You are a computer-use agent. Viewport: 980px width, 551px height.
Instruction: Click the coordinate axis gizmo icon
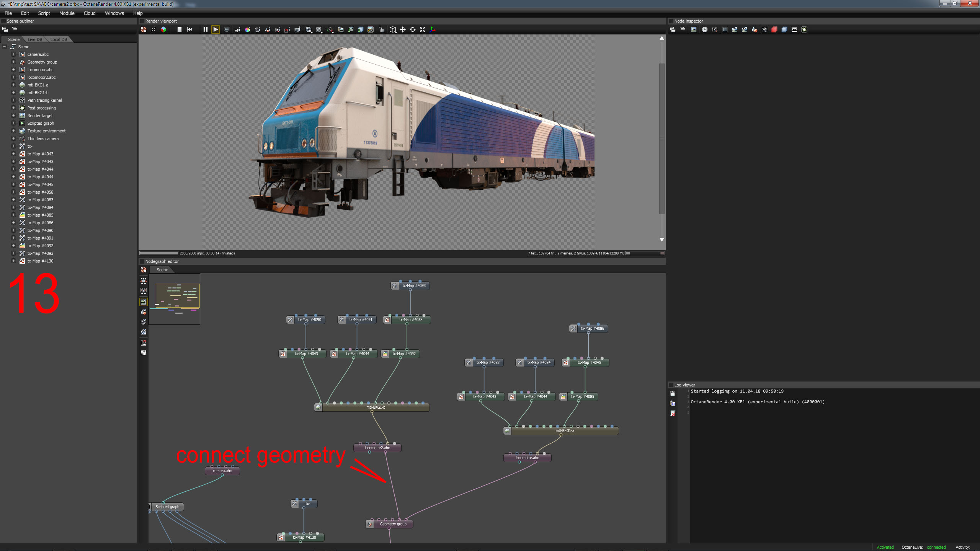click(433, 29)
